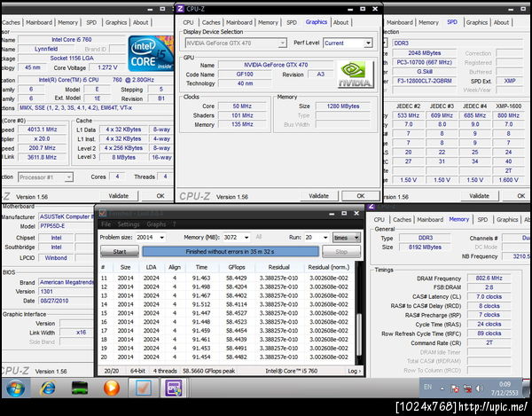The height and width of the screenshot is (416, 532).
Task: Click the network tray icon with red X
Action: (467, 389)
